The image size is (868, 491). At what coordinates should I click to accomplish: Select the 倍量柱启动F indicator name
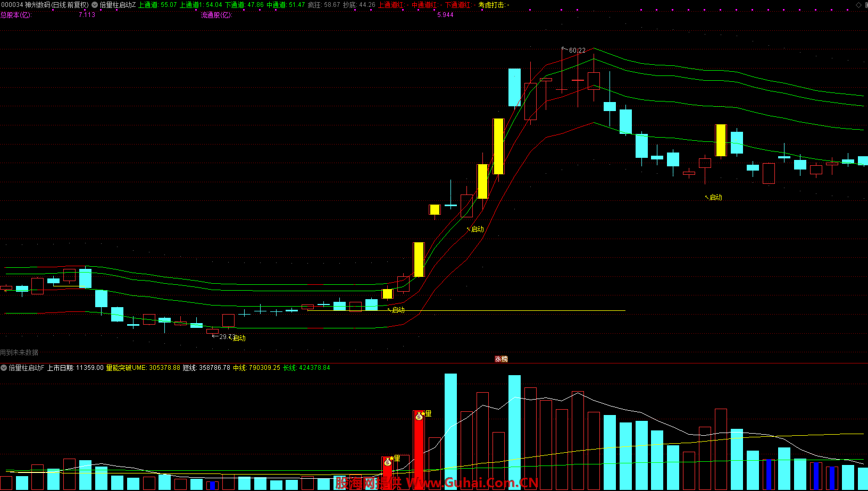pyautogui.click(x=27, y=368)
